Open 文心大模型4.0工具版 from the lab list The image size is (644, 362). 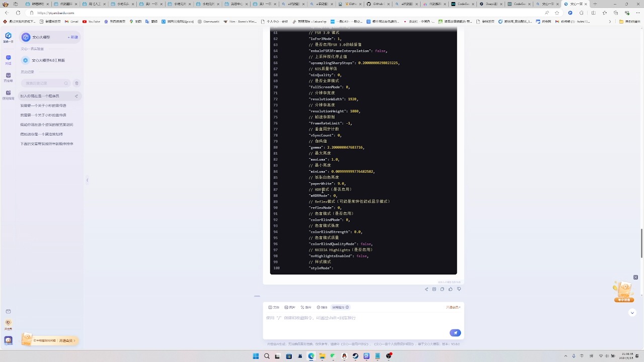tap(44, 60)
